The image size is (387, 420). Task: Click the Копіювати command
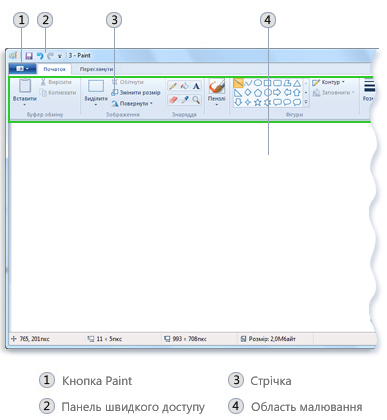tap(58, 92)
